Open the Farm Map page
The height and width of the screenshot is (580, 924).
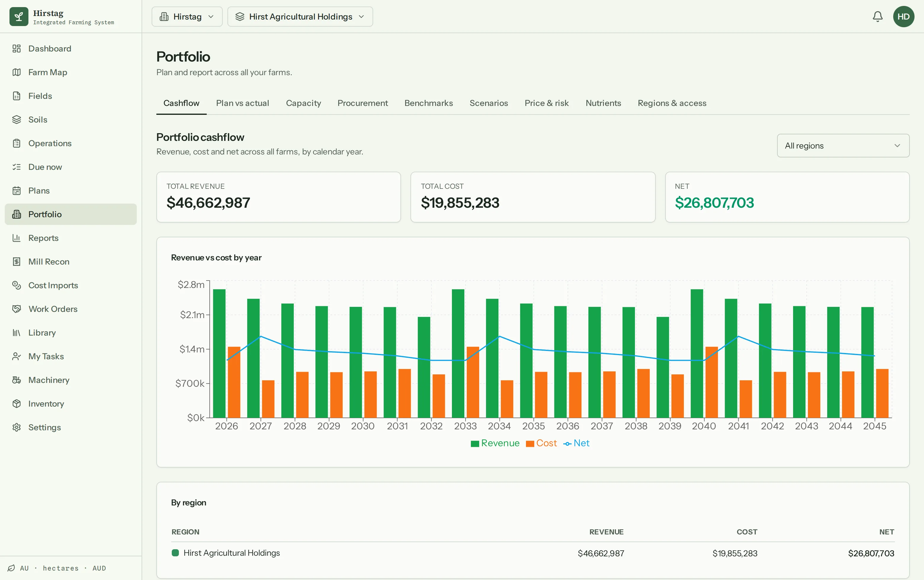pos(70,72)
